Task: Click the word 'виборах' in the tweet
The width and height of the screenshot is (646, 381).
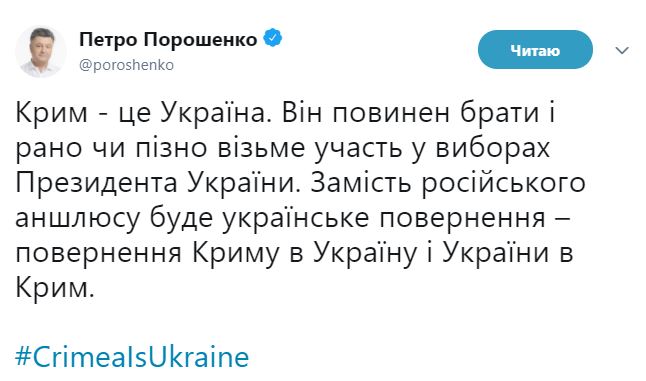Action: pyautogui.click(x=493, y=148)
